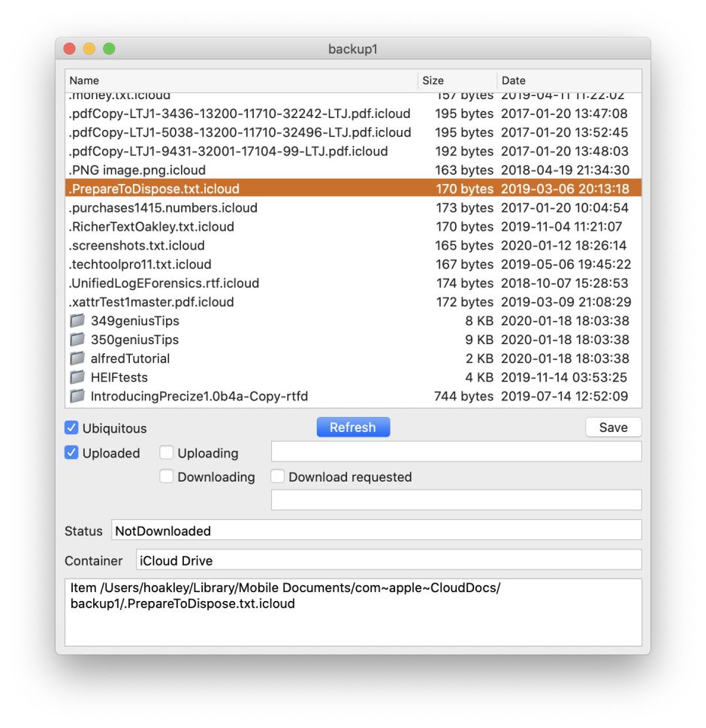Click the HEIFtests folder icon

[x=77, y=377]
